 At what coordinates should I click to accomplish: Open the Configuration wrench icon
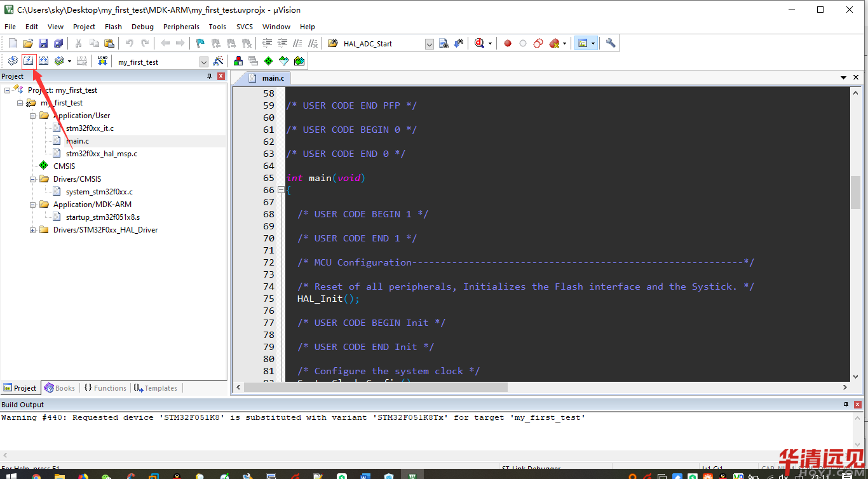611,43
